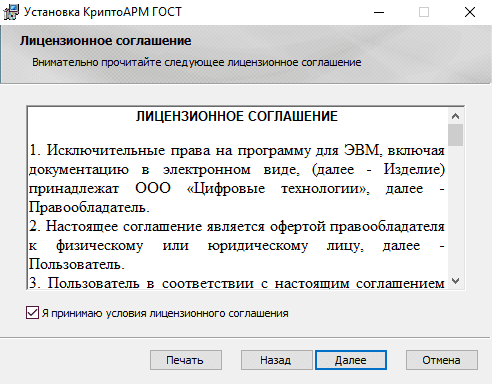Click the scroll down arrow of license text
The width and height of the screenshot is (492, 384).
[455, 281]
